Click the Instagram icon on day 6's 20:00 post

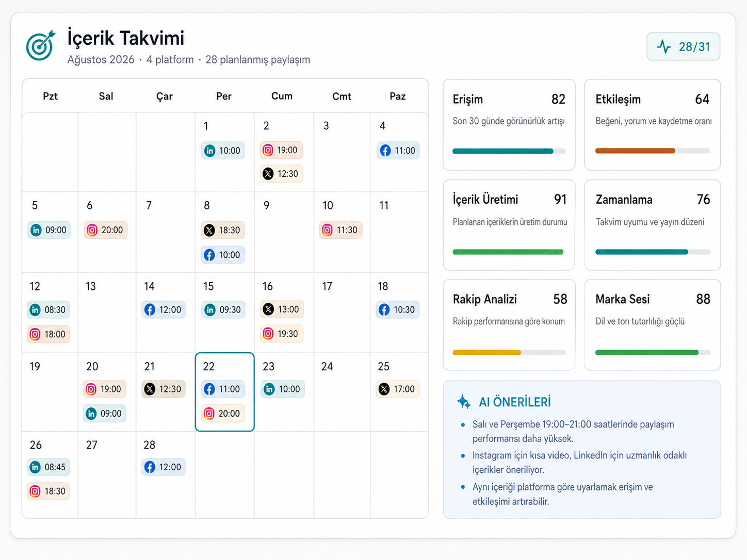tap(92, 230)
